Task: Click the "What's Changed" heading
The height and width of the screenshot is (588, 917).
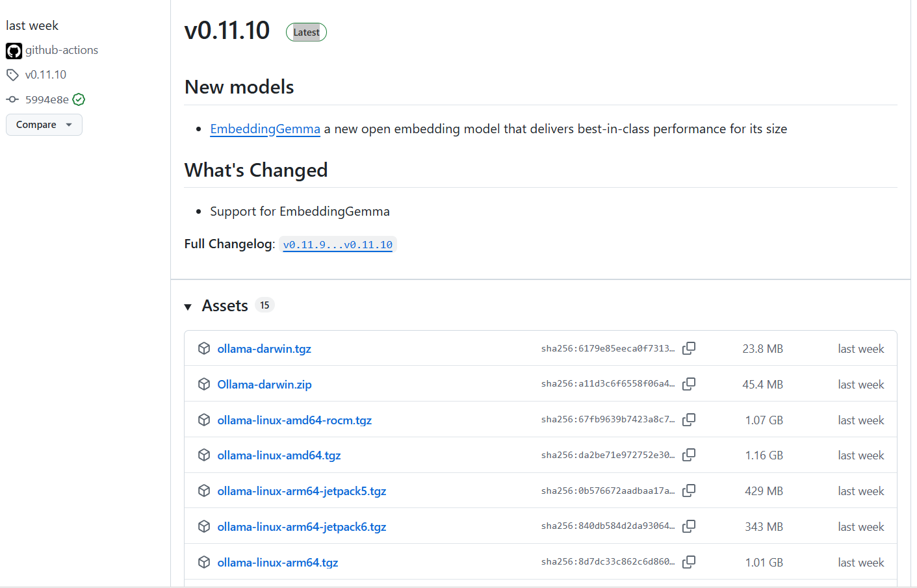Action: coord(256,170)
